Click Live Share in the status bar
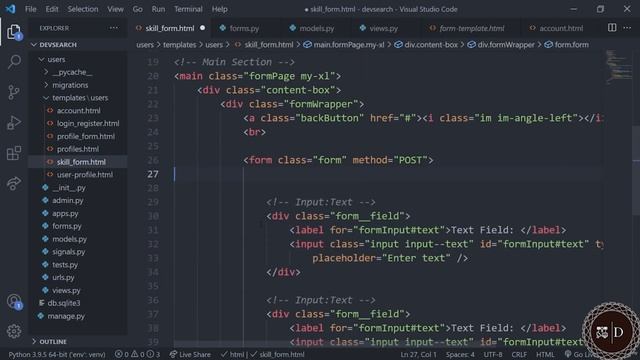640x360 pixels. tap(190, 354)
